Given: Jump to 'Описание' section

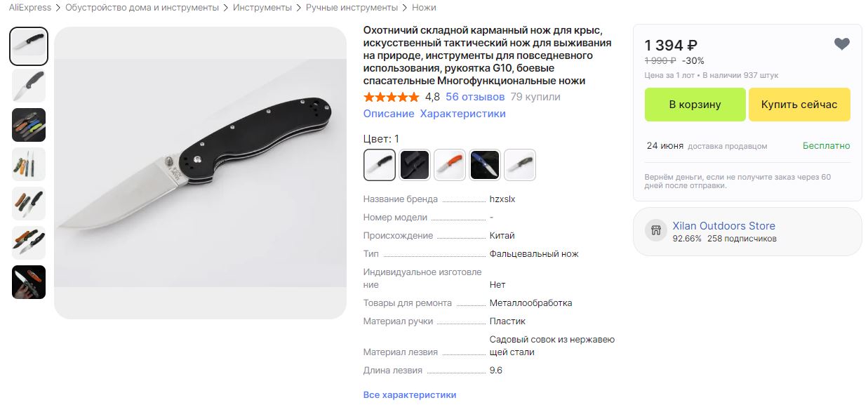Looking at the screenshot, I should click(389, 114).
